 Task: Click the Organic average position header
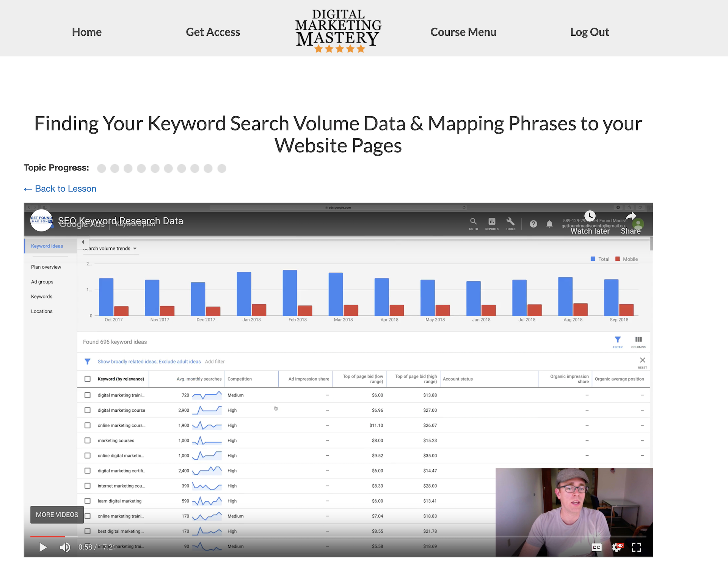pyautogui.click(x=619, y=379)
